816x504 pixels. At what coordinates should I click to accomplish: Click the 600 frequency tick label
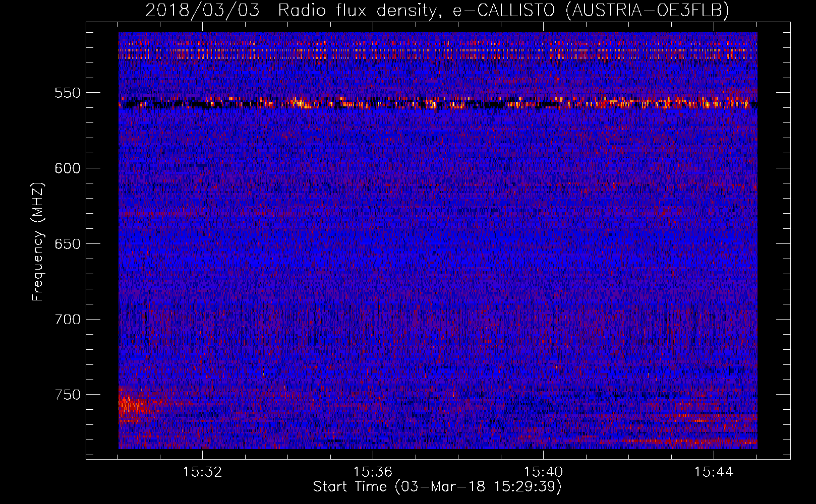pyautogui.click(x=68, y=168)
